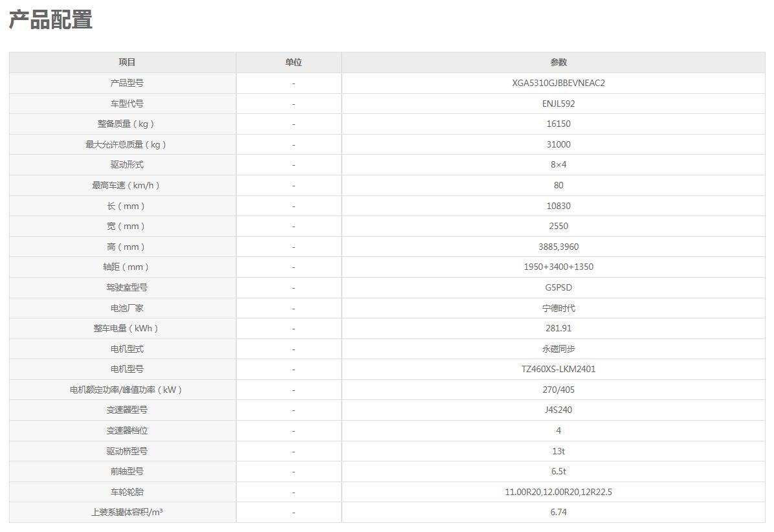The image size is (774, 532).
Task: Click the 产品配置 heading
Action: [x=50, y=20]
